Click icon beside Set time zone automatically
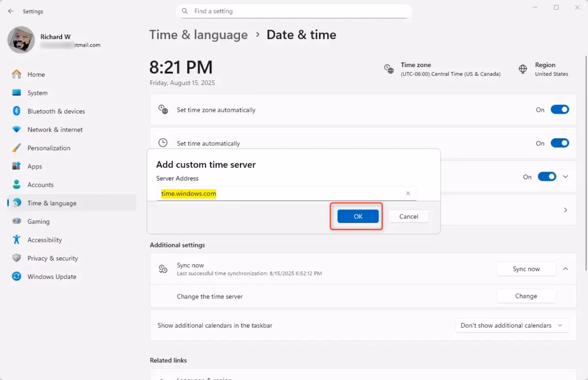 click(x=163, y=110)
